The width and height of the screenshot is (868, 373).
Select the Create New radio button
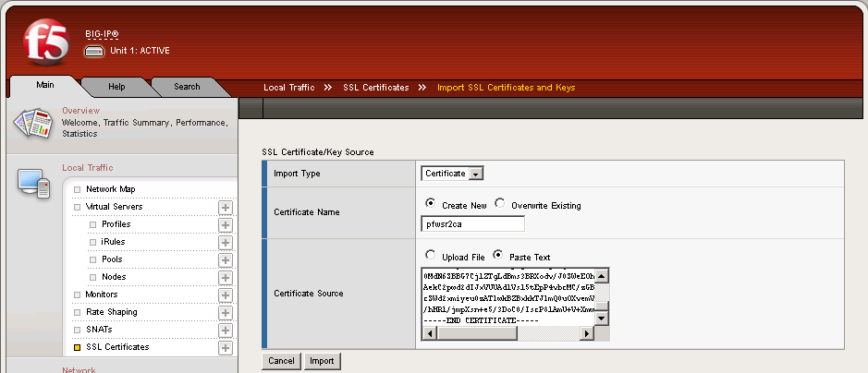(x=430, y=204)
